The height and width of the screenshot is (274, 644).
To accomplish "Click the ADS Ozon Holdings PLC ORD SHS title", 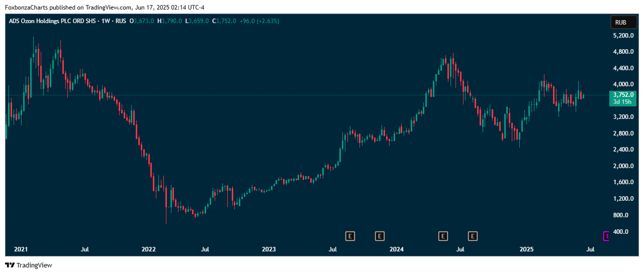I will tap(52, 22).
